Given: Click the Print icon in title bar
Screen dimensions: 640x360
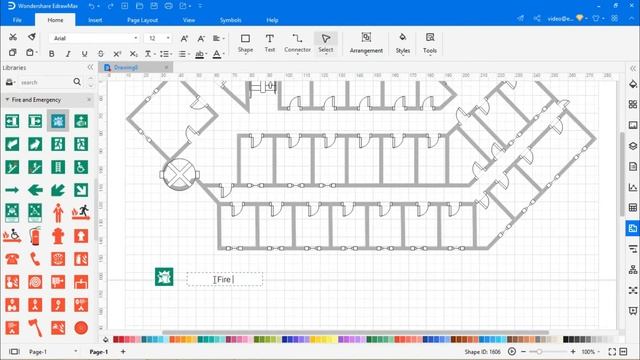Looking at the screenshot, I should pos(169,6).
